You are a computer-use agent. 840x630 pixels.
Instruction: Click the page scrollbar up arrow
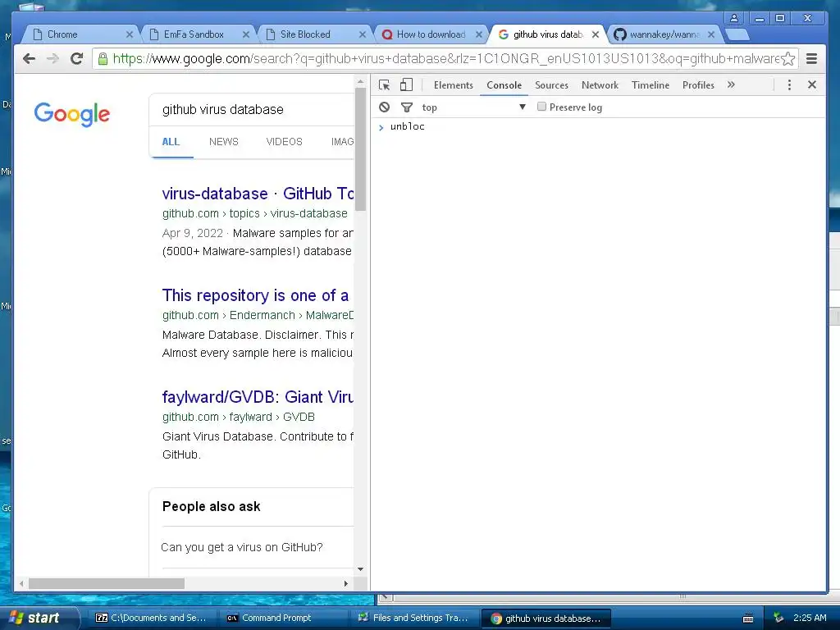coord(361,81)
